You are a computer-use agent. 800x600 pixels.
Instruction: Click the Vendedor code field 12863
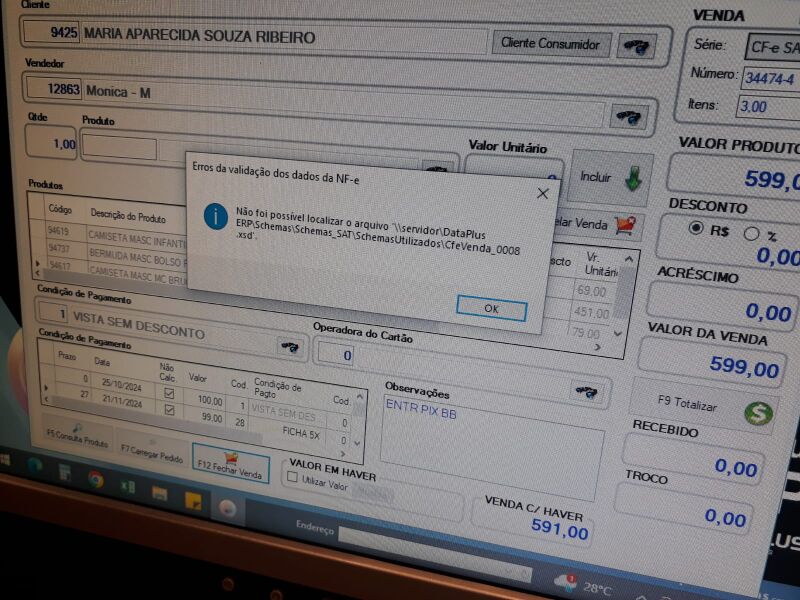coord(54,89)
